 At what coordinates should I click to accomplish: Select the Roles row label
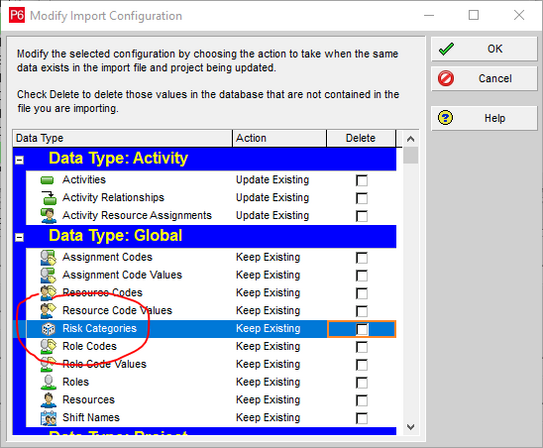(x=75, y=382)
